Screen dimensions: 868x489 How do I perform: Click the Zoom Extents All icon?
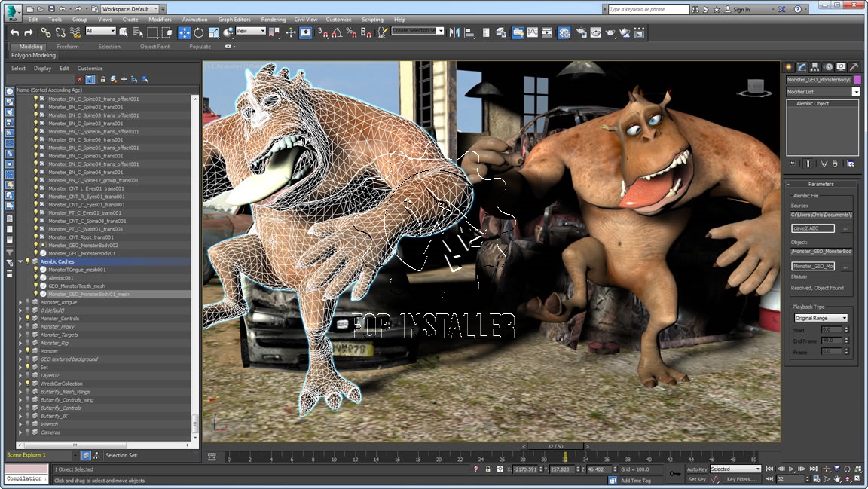857,469
